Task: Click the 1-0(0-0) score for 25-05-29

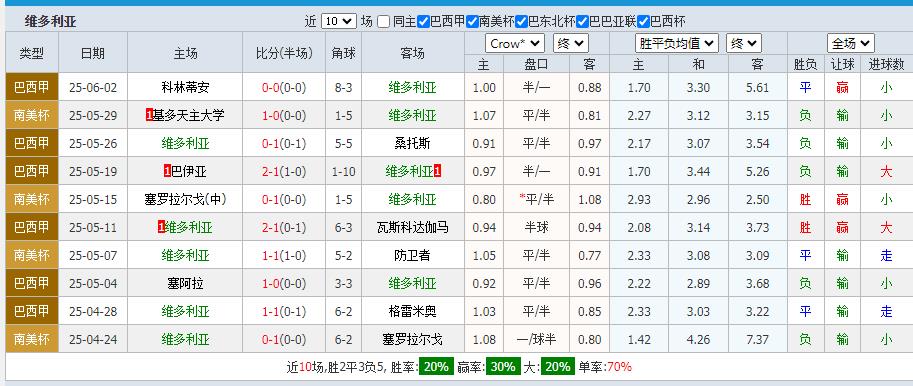Action: click(284, 116)
